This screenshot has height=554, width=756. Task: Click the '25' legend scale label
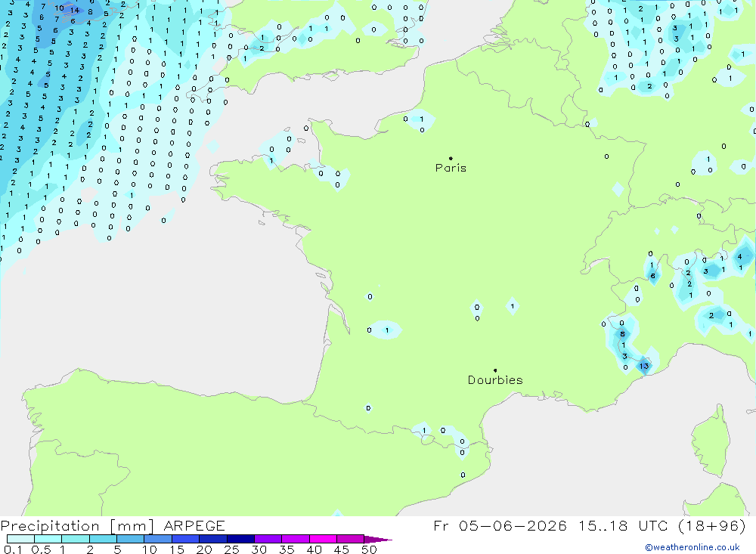[231, 549]
